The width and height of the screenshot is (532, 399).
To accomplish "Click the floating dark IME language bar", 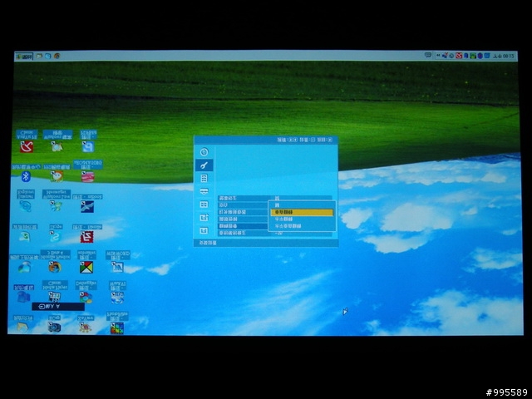I will click(58, 307).
